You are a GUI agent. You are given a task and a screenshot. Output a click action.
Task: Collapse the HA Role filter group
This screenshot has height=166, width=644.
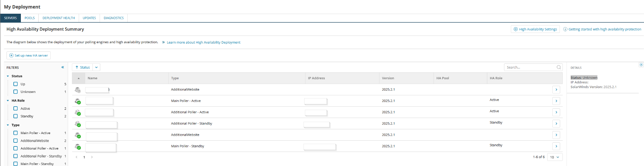8,100
